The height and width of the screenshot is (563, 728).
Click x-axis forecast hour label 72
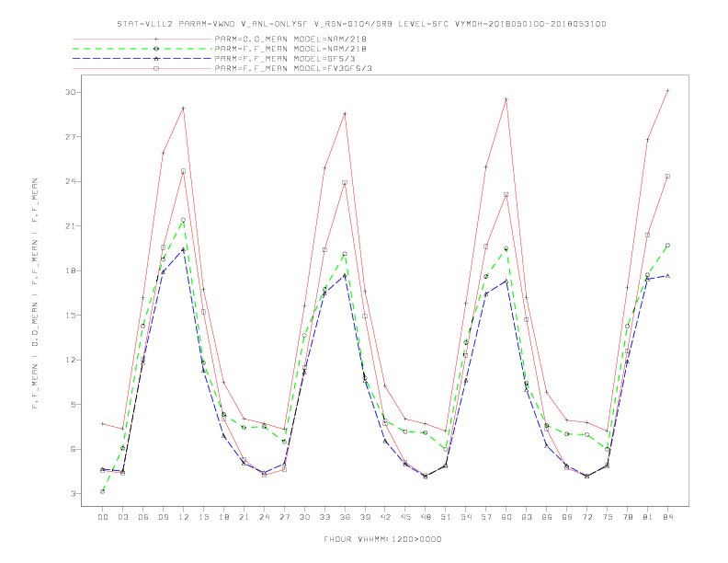(586, 517)
